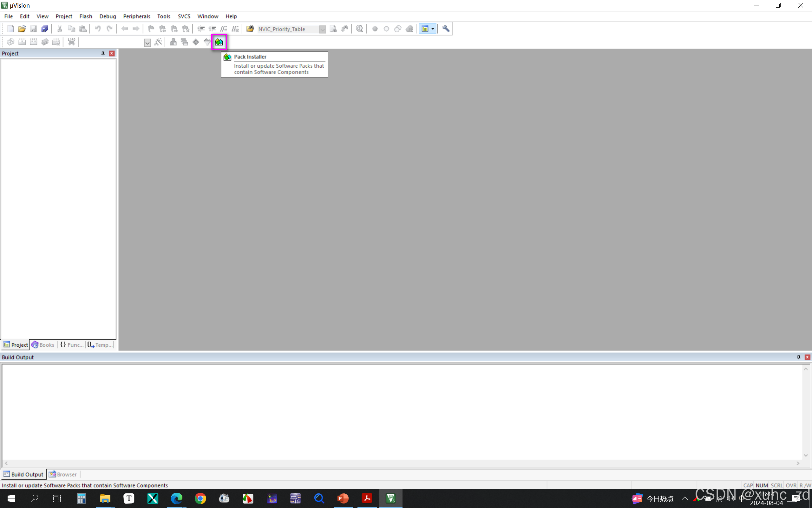Click the File Extensions and Books icon
The image size is (812, 508).
[173, 42]
